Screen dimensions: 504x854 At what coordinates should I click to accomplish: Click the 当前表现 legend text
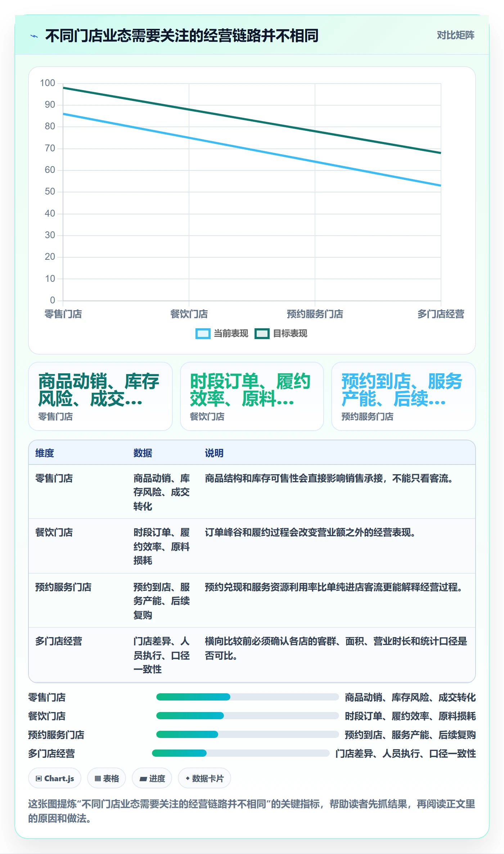pyautogui.click(x=231, y=334)
